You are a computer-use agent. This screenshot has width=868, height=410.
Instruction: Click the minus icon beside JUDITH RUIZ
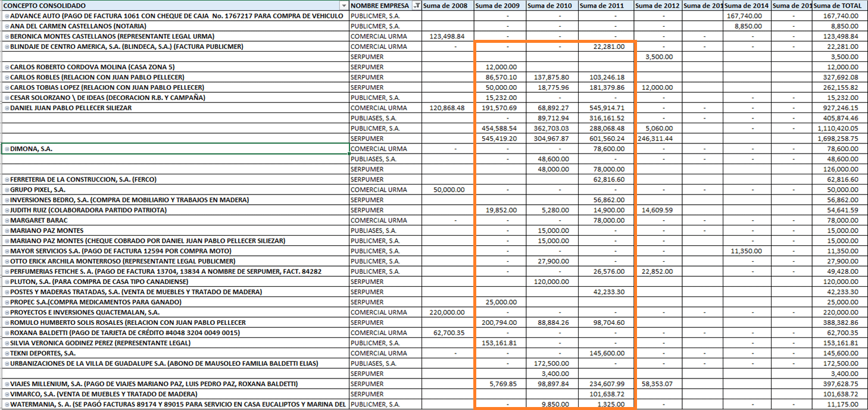pos(7,210)
